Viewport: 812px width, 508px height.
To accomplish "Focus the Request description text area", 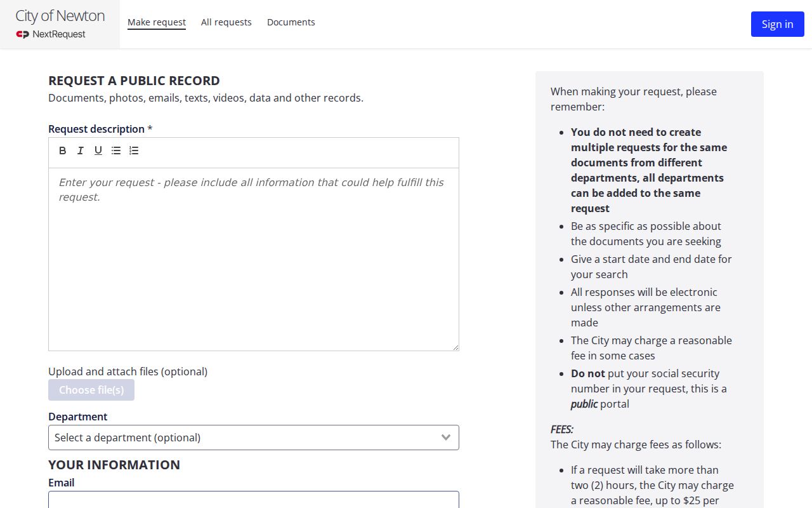I will 254,259.
